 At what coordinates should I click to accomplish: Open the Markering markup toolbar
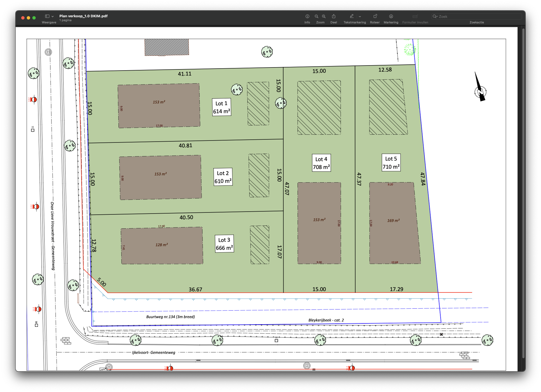(x=391, y=16)
